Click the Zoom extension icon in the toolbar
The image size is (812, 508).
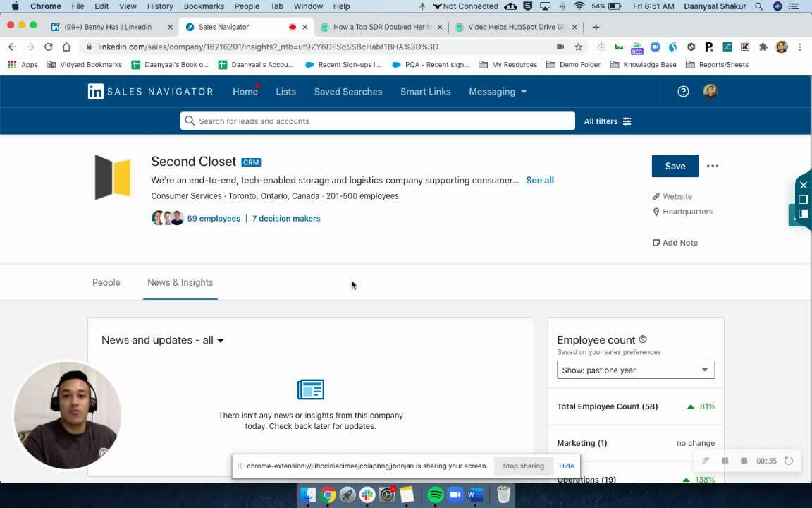point(655,47)
